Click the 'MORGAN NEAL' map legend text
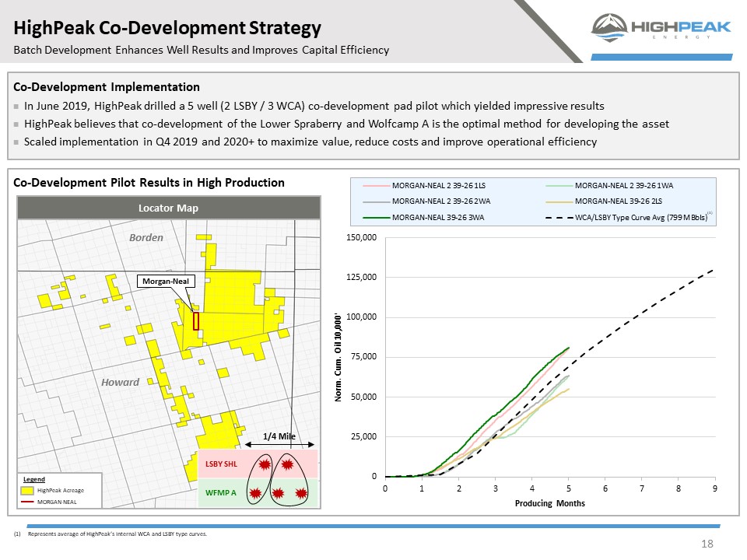Viewport: 747px width, 560px height. (x=57, y=502)
